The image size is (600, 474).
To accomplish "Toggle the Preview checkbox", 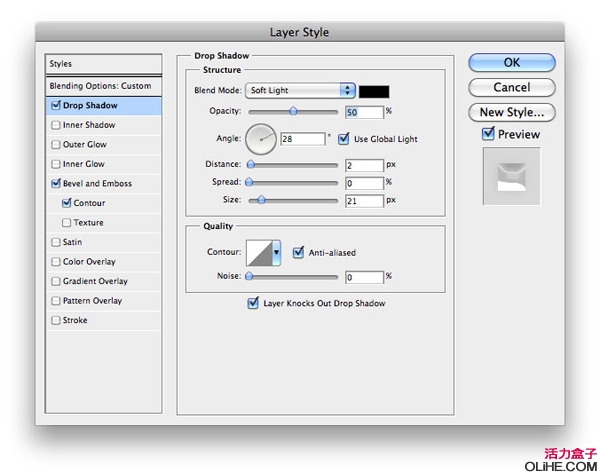I will [x=488, y=134].
